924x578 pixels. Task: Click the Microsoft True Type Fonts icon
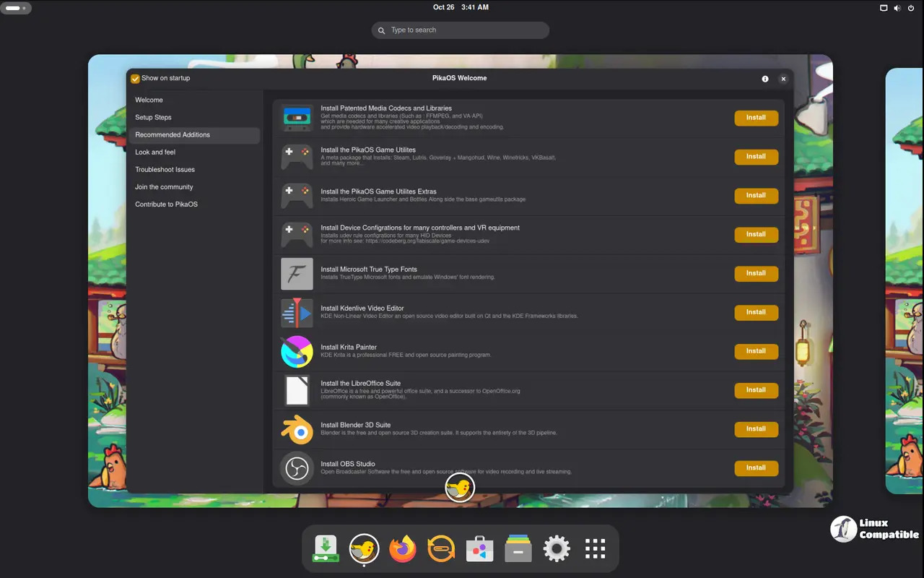297,273
